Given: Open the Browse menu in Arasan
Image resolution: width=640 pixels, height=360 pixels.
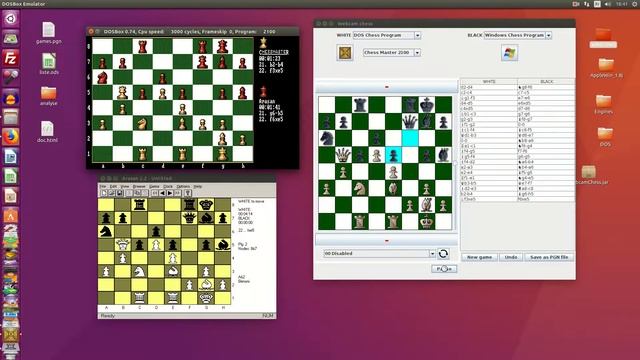Looking at the screenshot, I should [139, 186].
